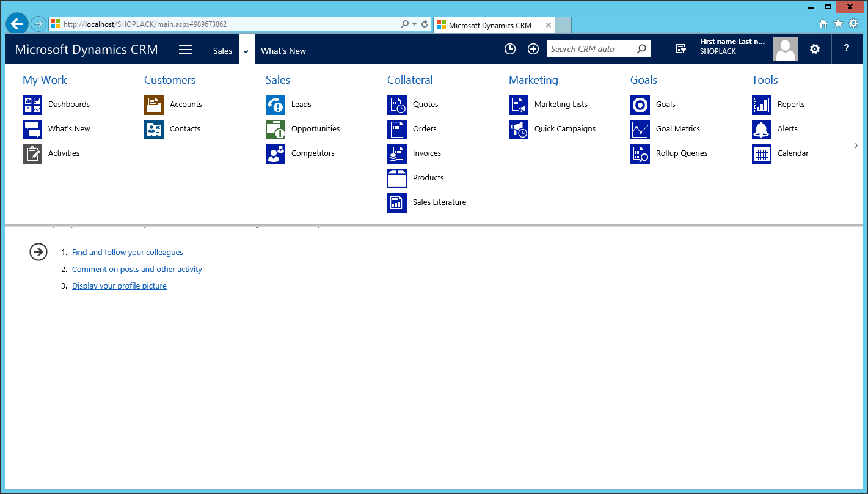The width and height of the screenshot is (868, 494).
Task: Select the Contacts card icon
Action: pos(154,130)
